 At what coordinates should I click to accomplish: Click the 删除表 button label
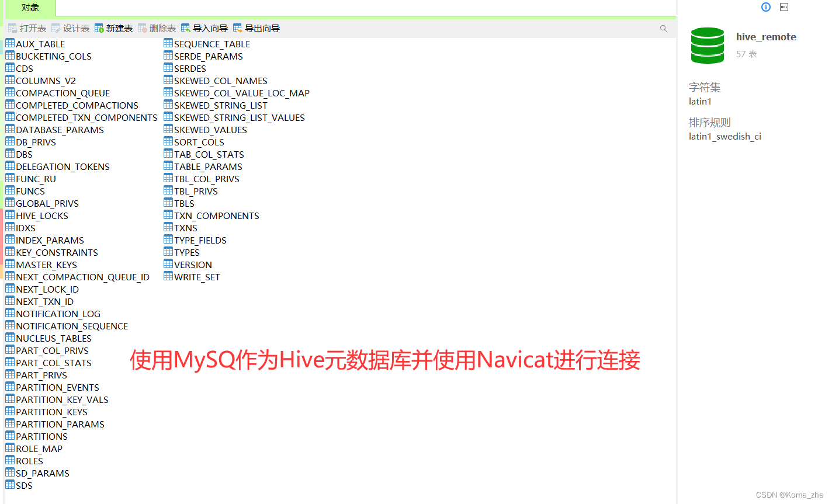(x=162, y=28)
